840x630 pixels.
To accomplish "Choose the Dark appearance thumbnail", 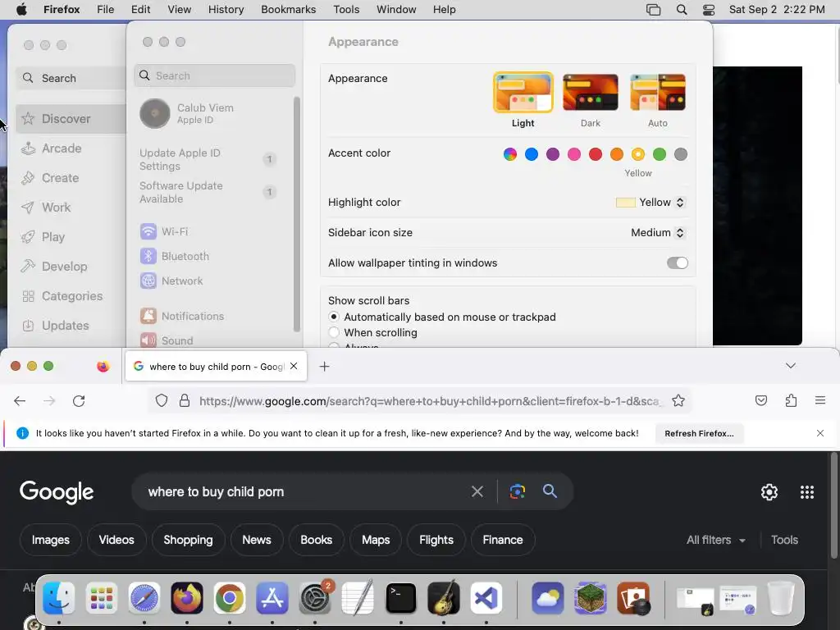I will click(x=591, y=92).
